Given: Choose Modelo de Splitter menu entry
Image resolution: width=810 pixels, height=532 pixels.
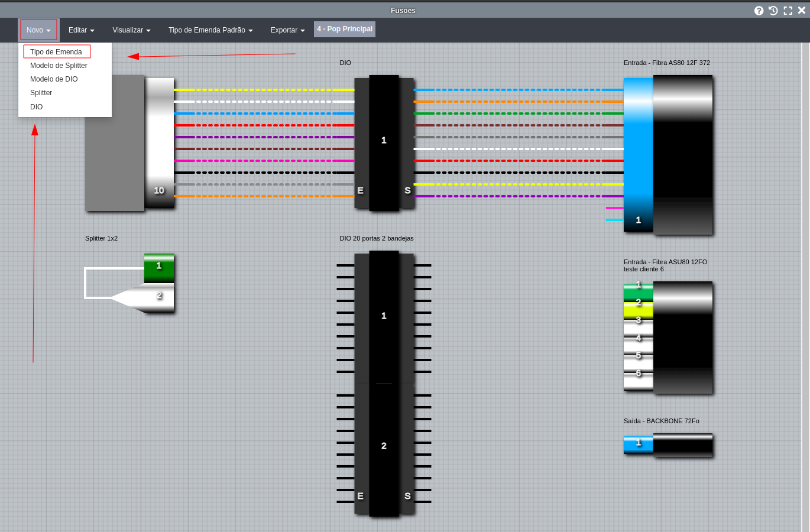Looking at the screenshot, I should pyautogui.click(x=59, y=66).
